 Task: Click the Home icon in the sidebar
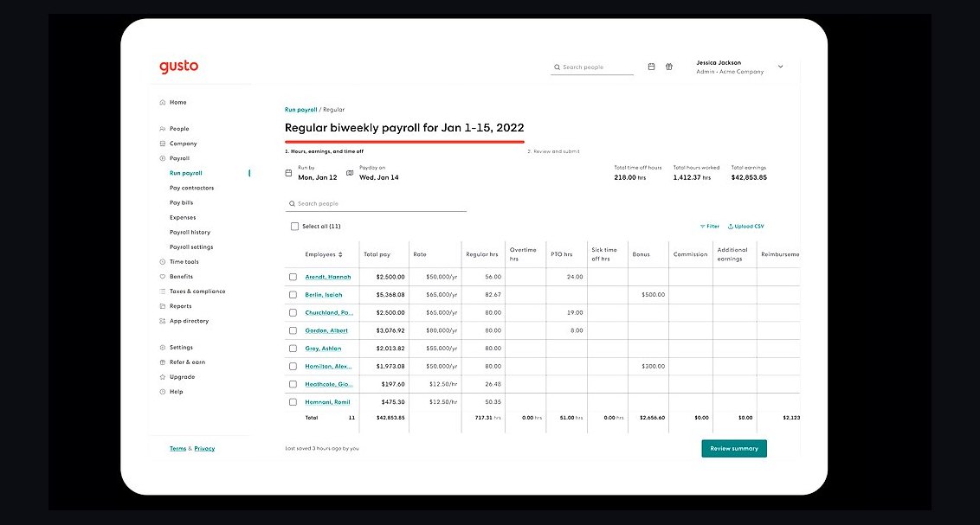coord(163,102)
